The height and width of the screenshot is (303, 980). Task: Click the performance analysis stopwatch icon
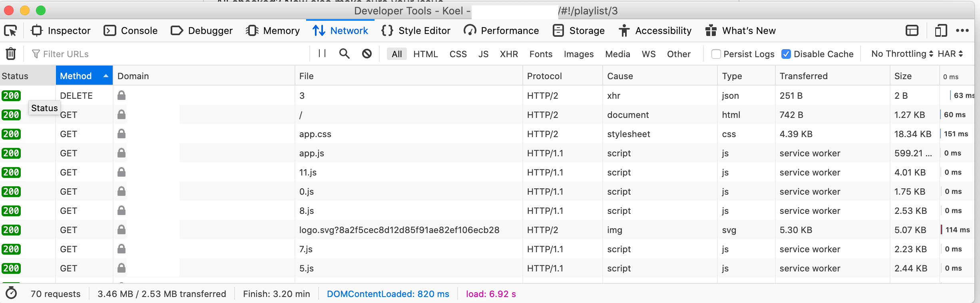(11, 293)
